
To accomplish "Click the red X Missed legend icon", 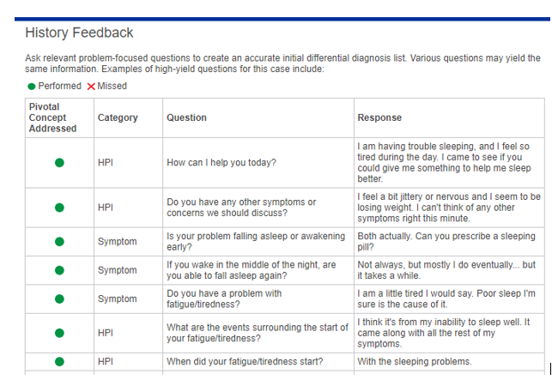I will pyautogui.click(x=90, y=86).
